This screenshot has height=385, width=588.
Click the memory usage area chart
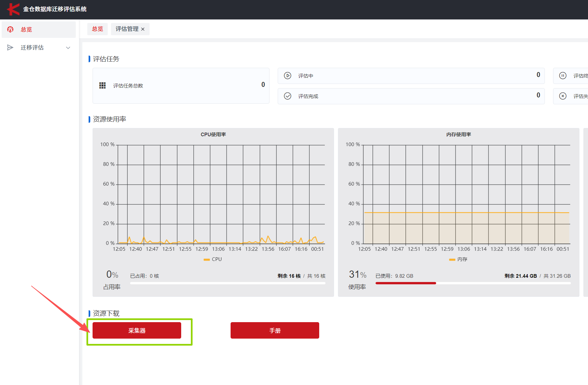point(467,194)
